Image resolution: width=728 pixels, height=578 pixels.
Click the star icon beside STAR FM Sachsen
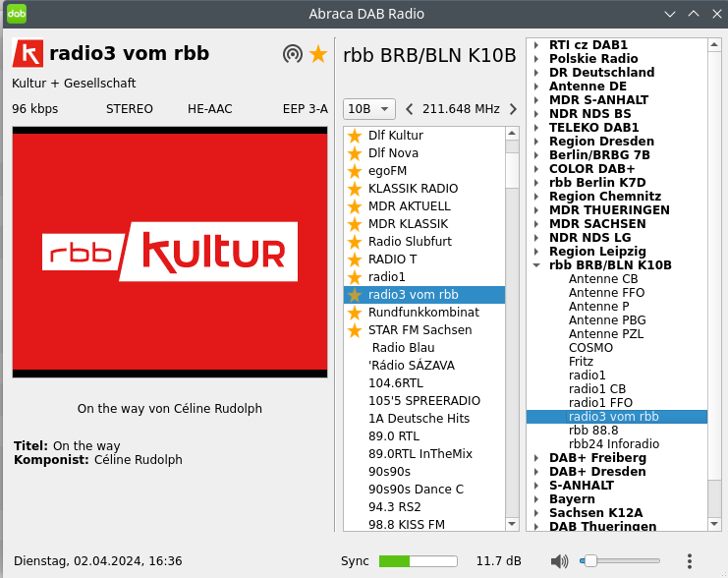(355, 330)
